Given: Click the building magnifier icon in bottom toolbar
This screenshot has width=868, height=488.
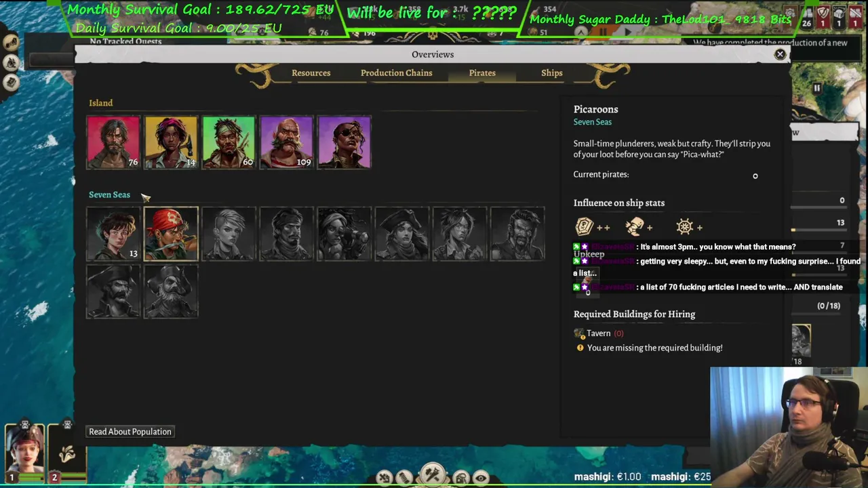Looking at the screenshot, I should (x=461, y=478).
